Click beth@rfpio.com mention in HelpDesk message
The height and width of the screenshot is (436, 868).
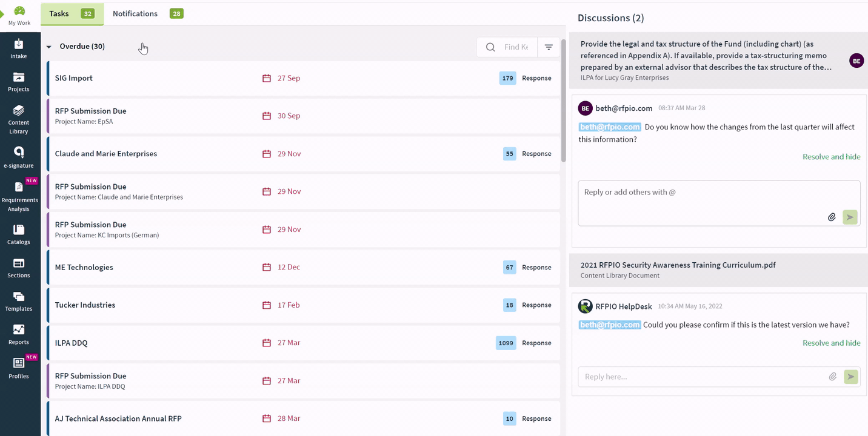[610, 325]
